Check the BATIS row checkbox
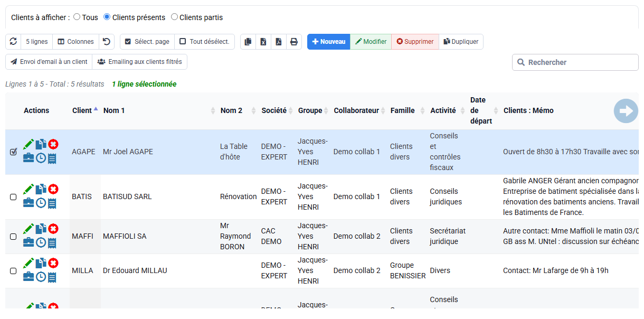 pyautogui.click(x=13, y=197)
